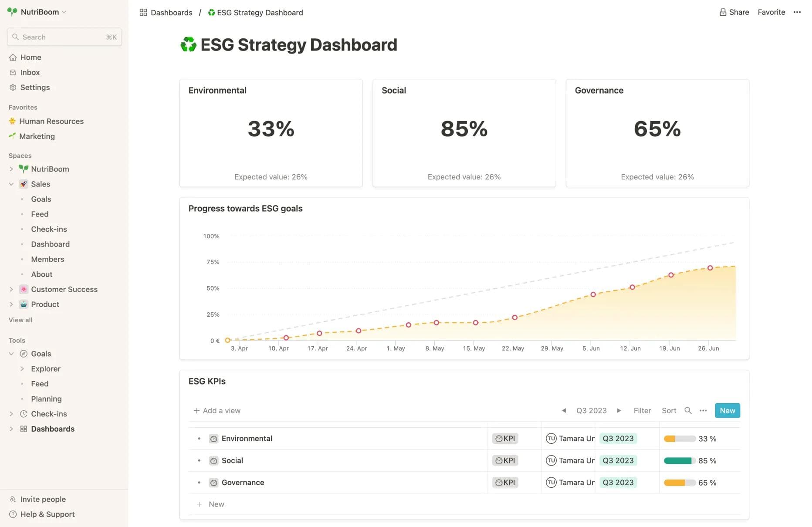Click the Governance progress bar

coord(679,482)
